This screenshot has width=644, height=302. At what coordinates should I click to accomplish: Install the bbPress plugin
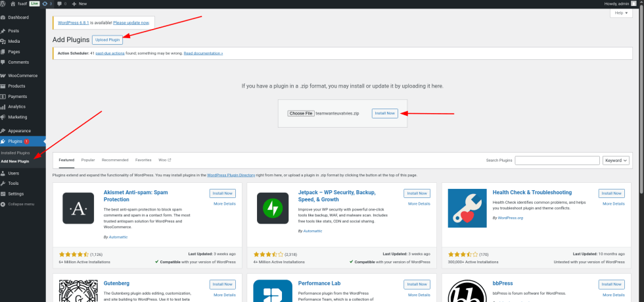pos(612,284)
